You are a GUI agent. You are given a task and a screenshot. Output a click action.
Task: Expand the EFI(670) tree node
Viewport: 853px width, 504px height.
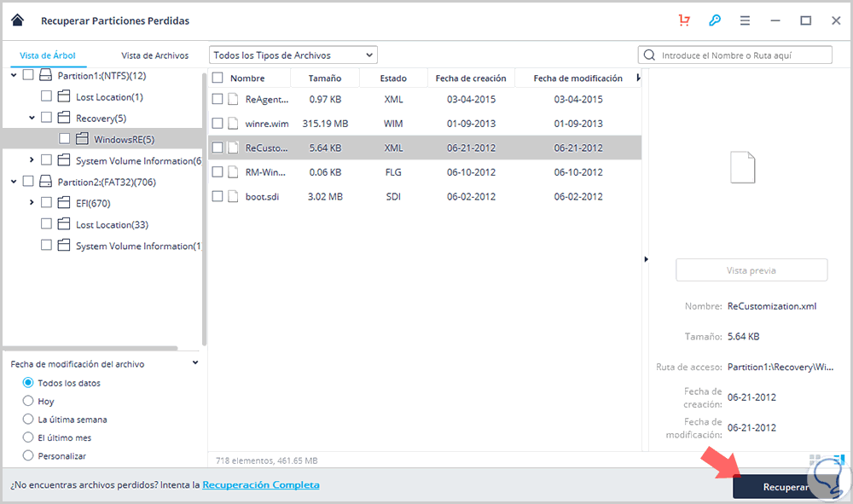32,202
